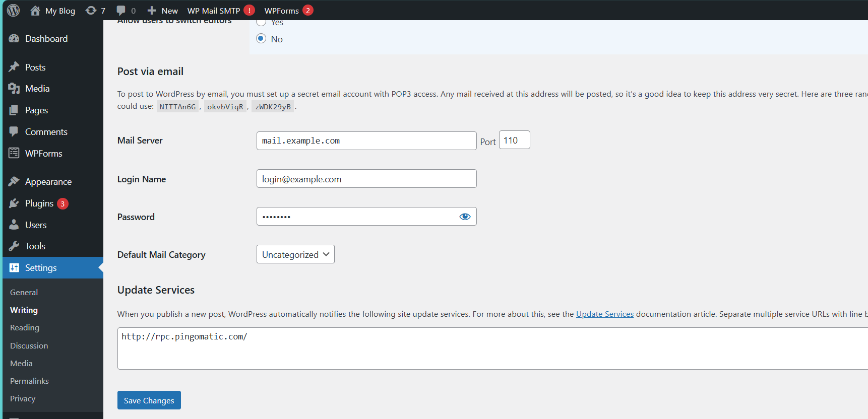This screenshot has width=868, height=419.
Task: Select the Yes radio button
Action: 261,23
